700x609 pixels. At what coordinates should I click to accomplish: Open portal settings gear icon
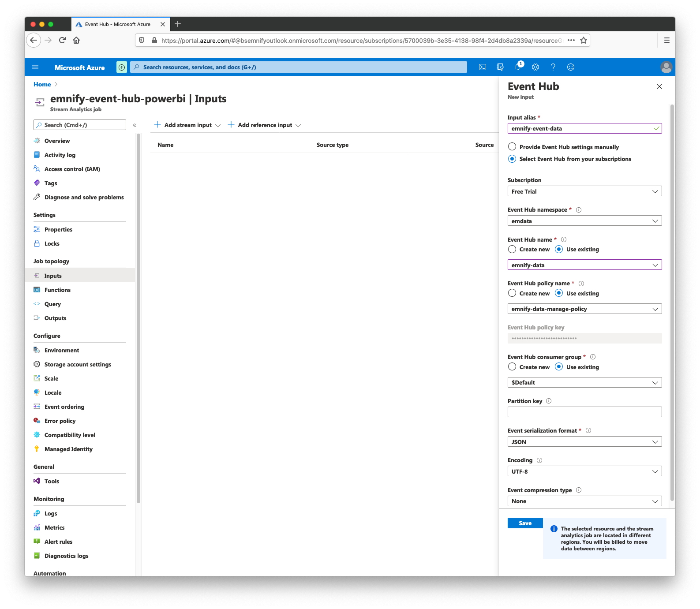pos(535,67)
